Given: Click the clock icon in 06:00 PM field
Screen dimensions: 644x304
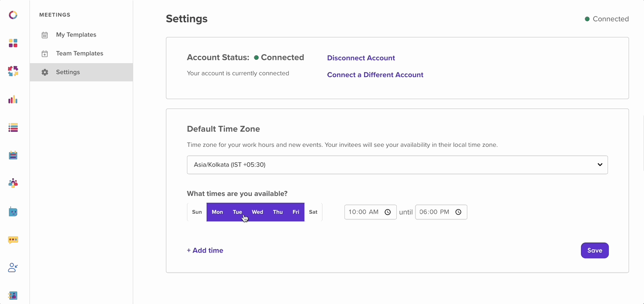Looking at the screenshot, I should [x=458, y=212].
